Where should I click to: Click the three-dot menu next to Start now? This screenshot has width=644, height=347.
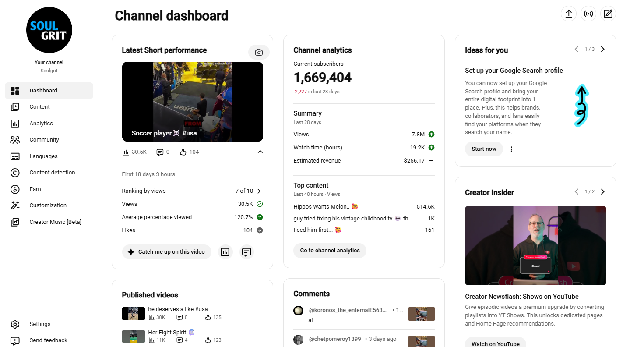pos(511,149)
